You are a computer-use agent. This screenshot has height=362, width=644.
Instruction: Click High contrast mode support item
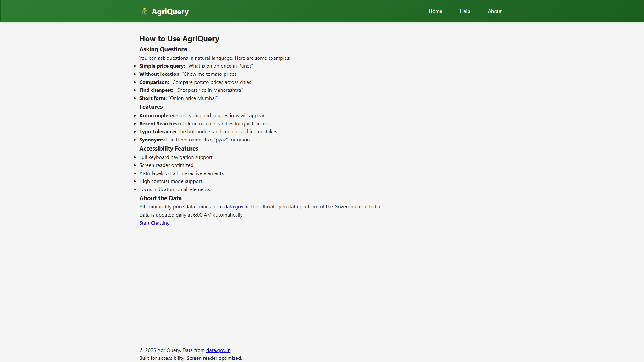pyautogui.click(x=170, y=181)
